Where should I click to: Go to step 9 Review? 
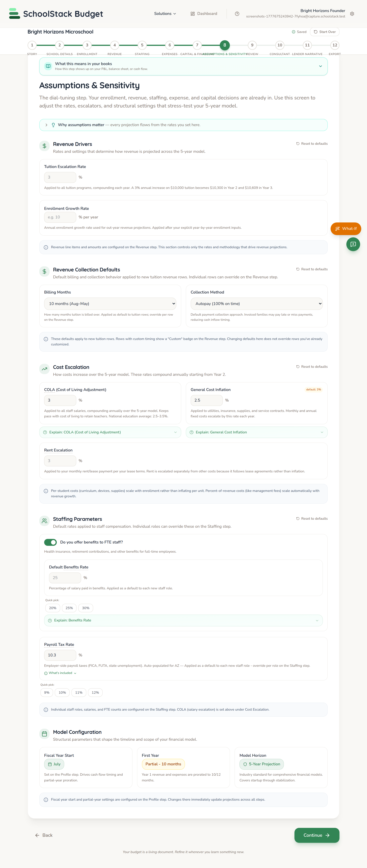(x=252, y=45)
